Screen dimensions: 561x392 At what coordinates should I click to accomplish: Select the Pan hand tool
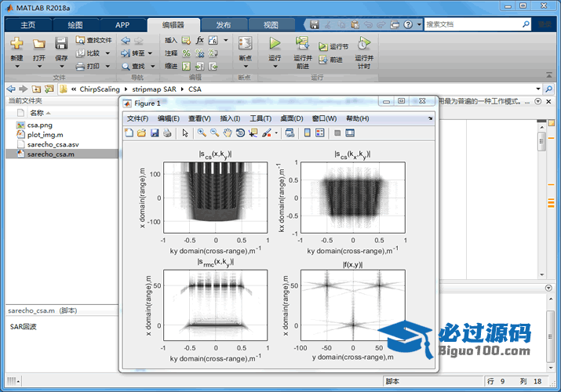pos(227,133)
